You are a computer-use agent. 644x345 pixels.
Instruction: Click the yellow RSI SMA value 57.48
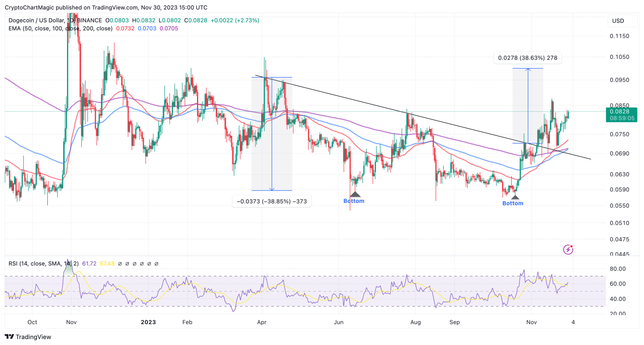tap(107, 263)
